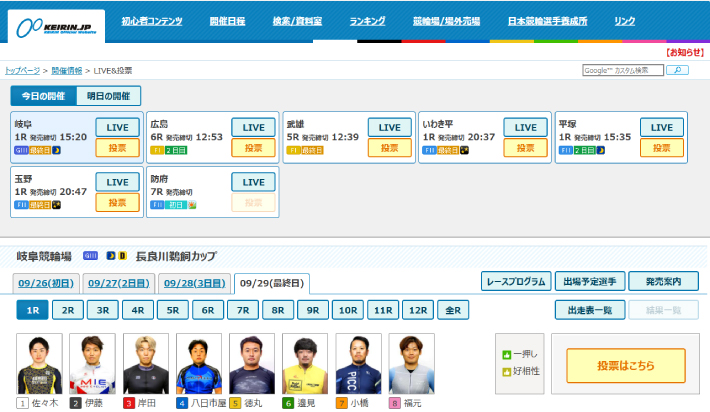Focus the Google カスタム検索 field
This screenshot has height=412, width=710.
[x=623, y=70]
